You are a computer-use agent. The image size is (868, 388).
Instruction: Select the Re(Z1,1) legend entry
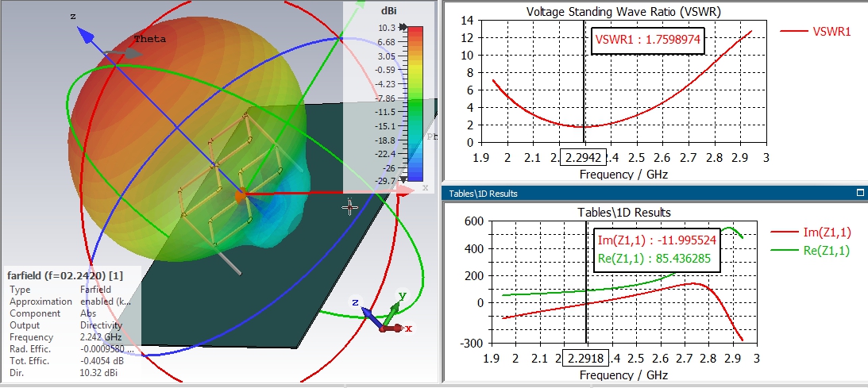811,251
